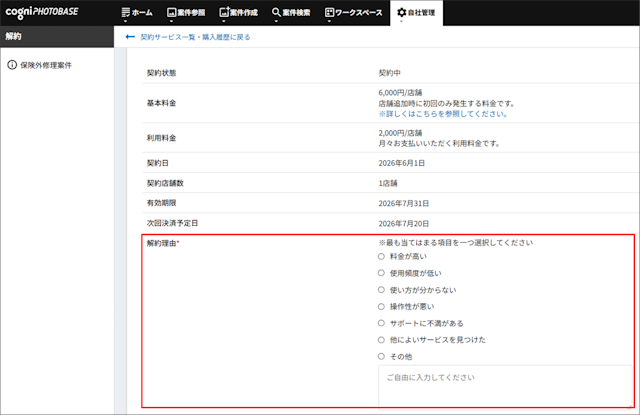Viewport: 640px width, 415px height.
Task: Choose 他によいサービスを見つけた option
Action: pyautogui.click(x=381, y=340)
